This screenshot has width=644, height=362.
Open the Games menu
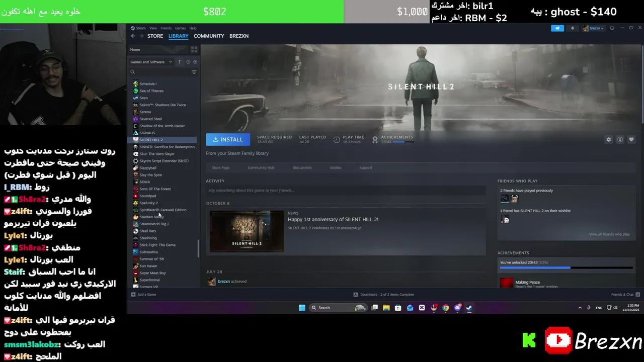(x=180, y=28)
